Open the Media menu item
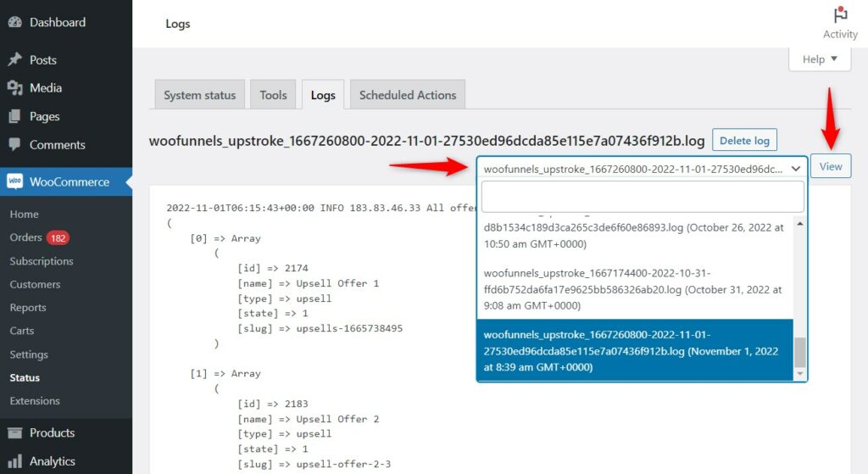The height and width of the screenshot is (474, 868). click(46, 88)
